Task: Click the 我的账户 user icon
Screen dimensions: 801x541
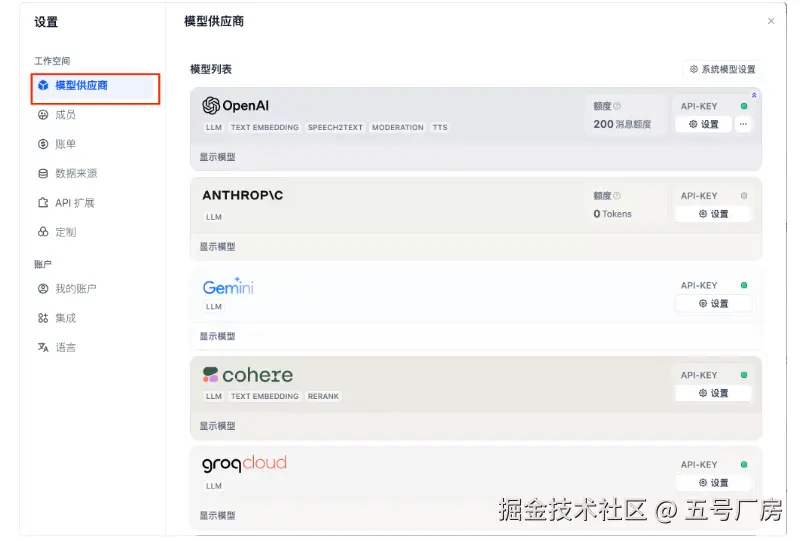Action: tap(43, 289)
